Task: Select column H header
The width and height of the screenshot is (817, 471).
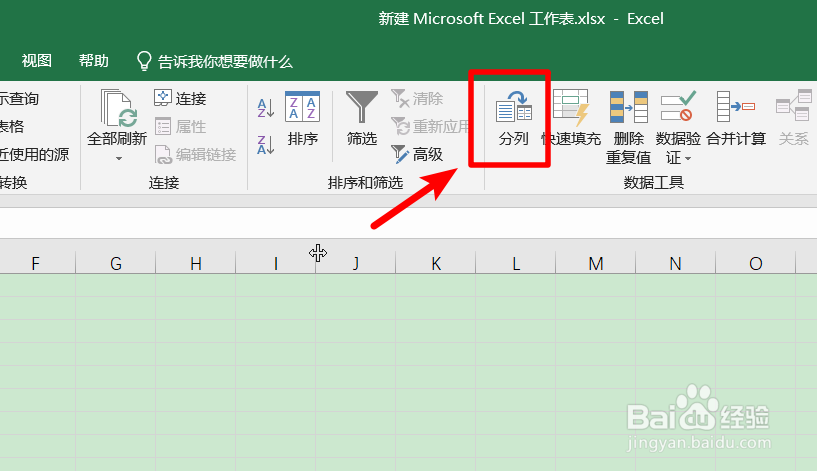Action: [x=195, y=263]
